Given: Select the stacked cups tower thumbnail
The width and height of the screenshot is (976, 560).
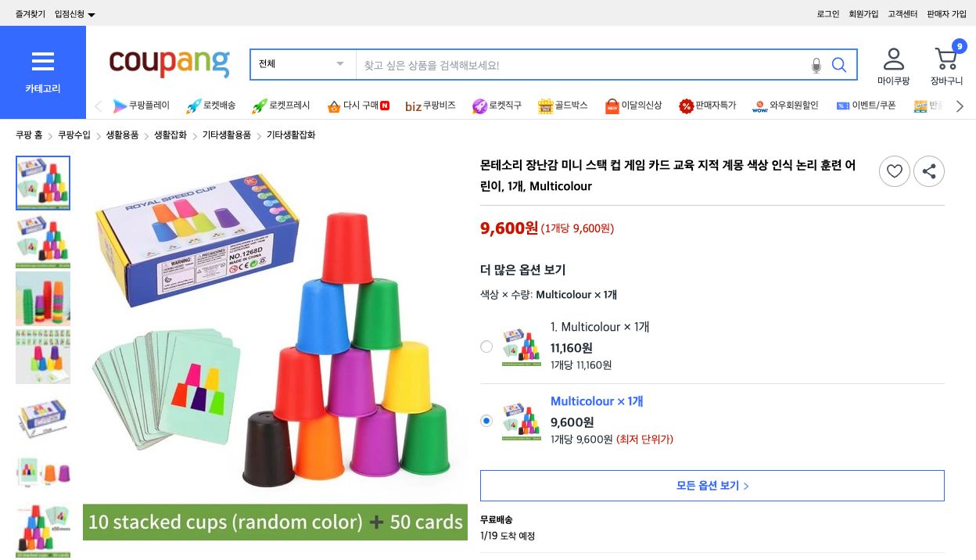Looking at the screenshot, I should tap(43, 298).
